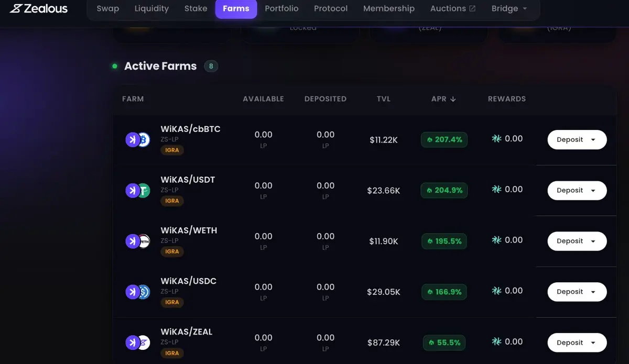Open Deposit dropdown for WiKAS/USDT
Image resolution: width=629 pixels, height=364 pixels.
(x=577, y=191)
